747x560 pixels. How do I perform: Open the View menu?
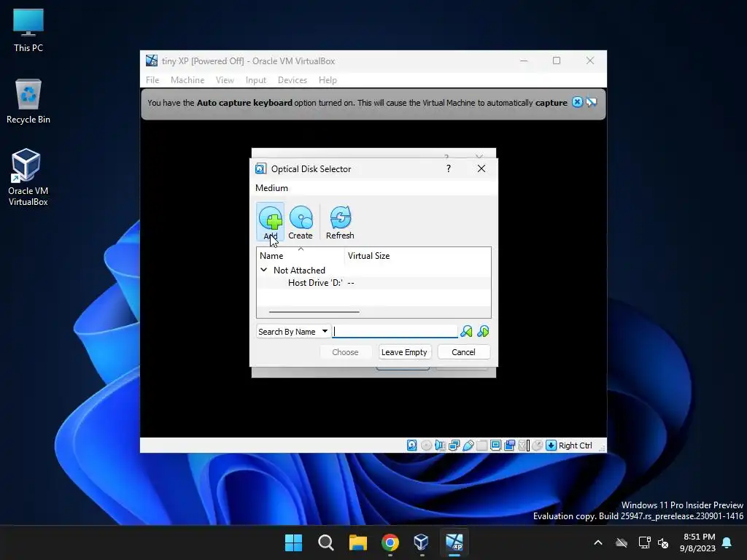coord(225,80)
